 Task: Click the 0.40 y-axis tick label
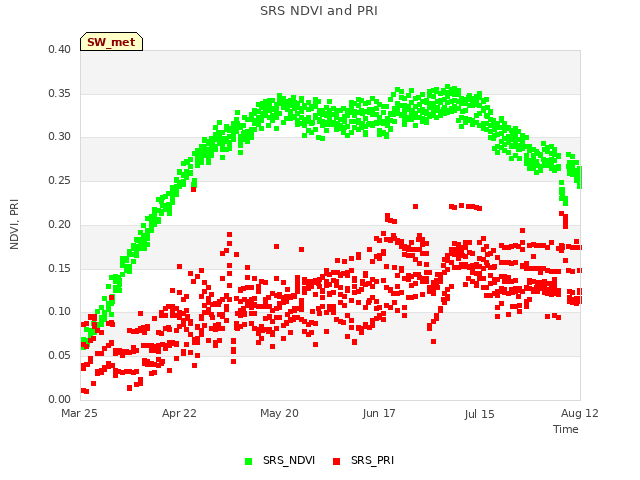[x=60, y=49]
